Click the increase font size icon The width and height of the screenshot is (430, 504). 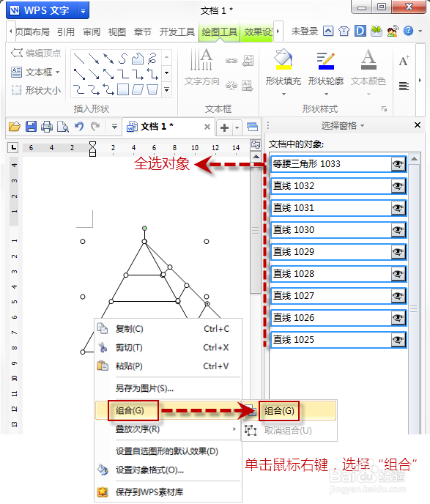(404, 60)
